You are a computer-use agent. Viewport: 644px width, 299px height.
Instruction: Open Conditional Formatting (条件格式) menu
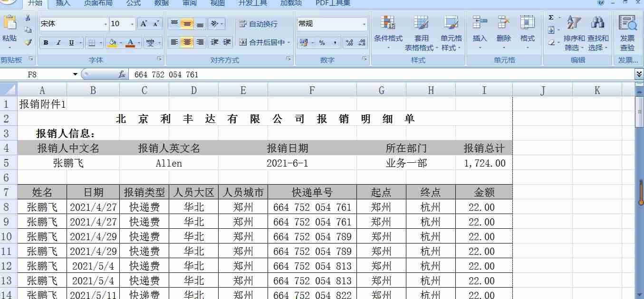tap(388, 33)
